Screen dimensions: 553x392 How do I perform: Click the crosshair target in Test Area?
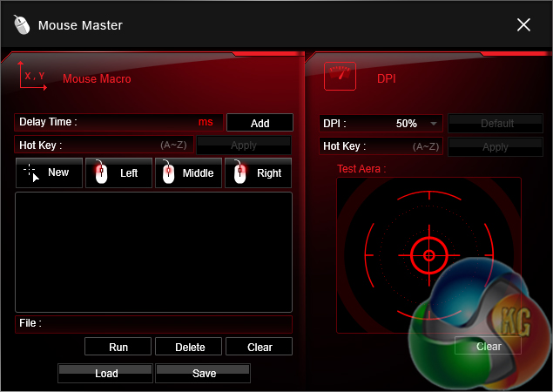pyautogui.click(x=428, y=255)
